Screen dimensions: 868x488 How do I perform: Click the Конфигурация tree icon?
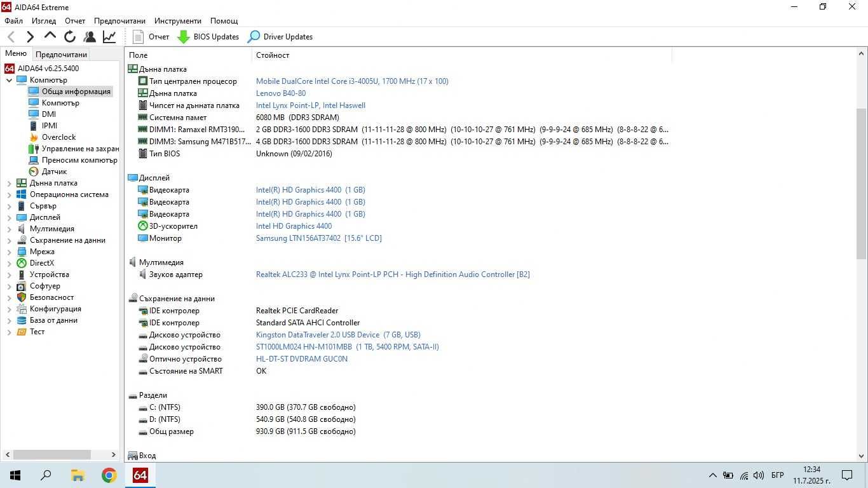click(22, 309)
